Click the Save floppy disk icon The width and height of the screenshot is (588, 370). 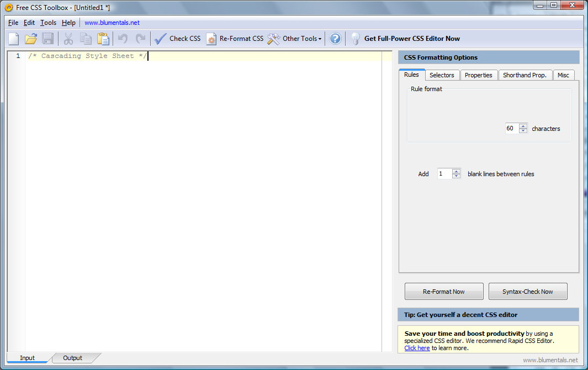tap(48, 39)
